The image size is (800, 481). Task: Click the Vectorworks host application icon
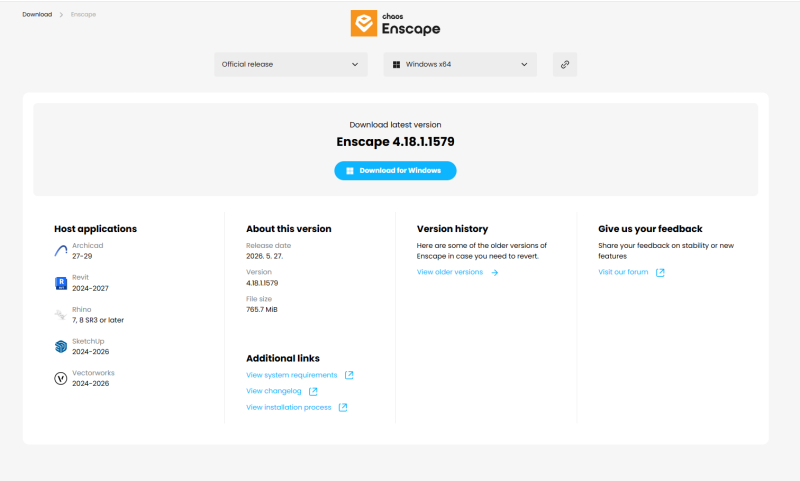[x=61, y=378]
